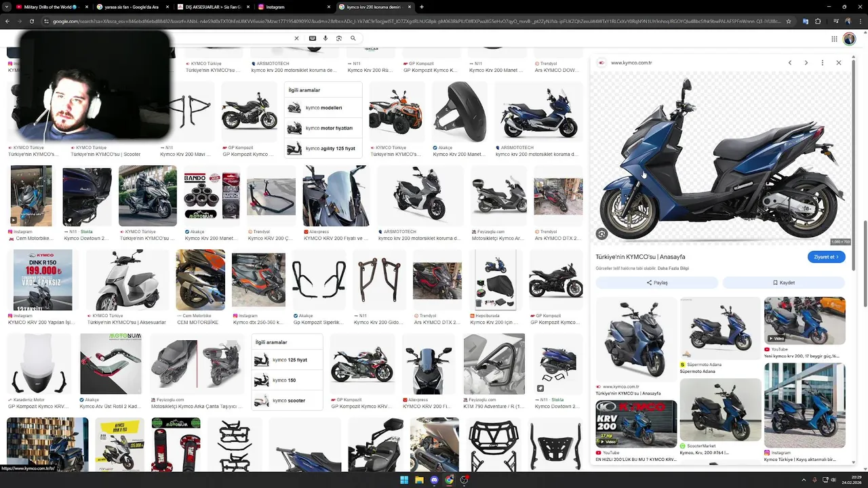Viewport: 868px width, 488px height.
Task: Open Chrome's three-dot main menu
Action: click(860, 21)
